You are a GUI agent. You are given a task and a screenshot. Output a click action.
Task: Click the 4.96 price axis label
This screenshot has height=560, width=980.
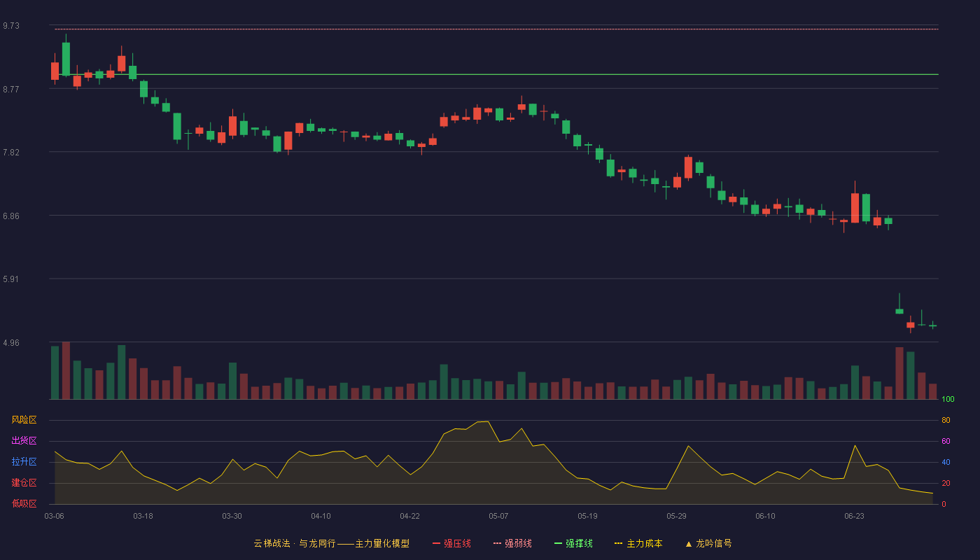11,343
